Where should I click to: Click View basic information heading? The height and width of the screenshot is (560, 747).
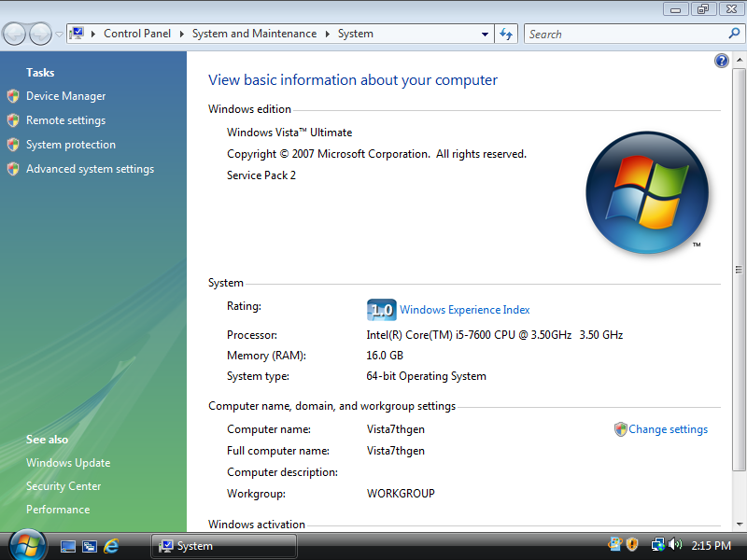353,80
